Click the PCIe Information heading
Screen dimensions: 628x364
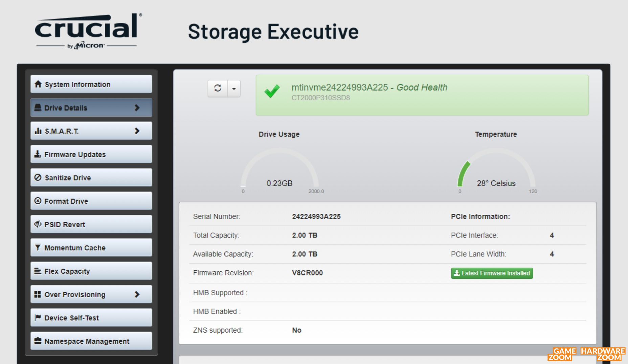coord(480,217)
